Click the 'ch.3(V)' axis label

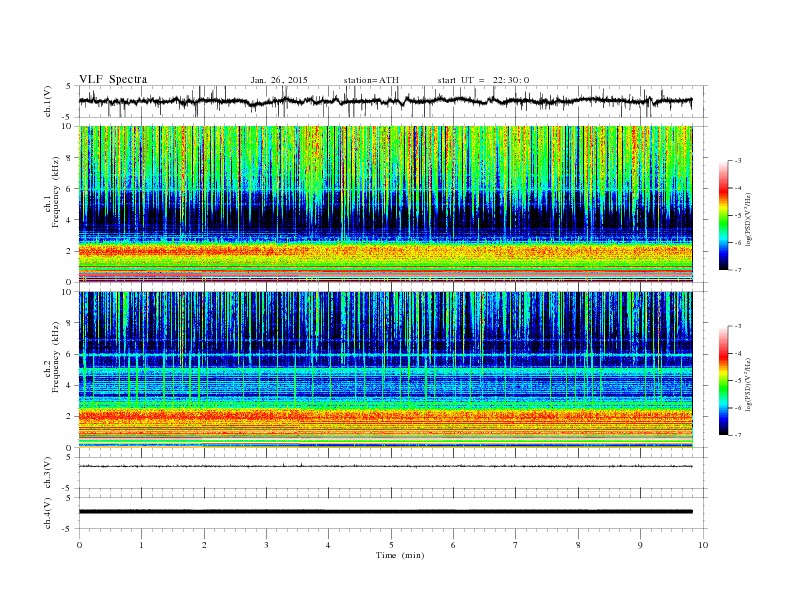click(48, 473)
